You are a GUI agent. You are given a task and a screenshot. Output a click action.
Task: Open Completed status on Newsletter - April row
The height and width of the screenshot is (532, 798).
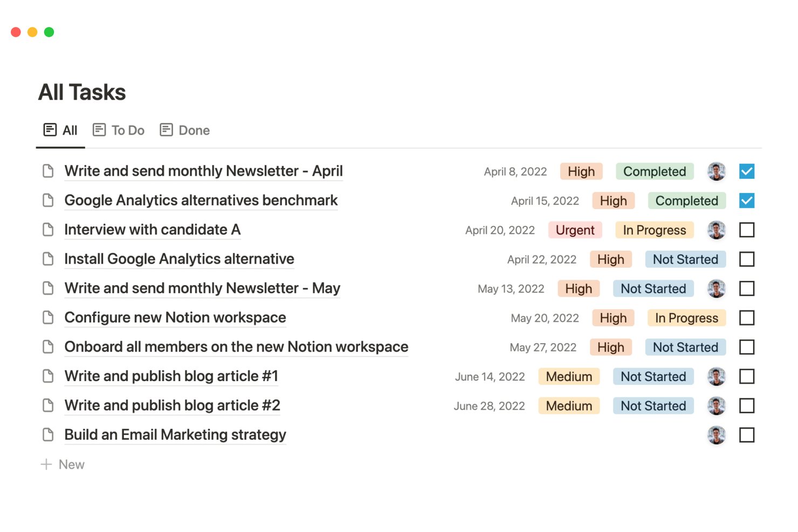tap(655, 171)
